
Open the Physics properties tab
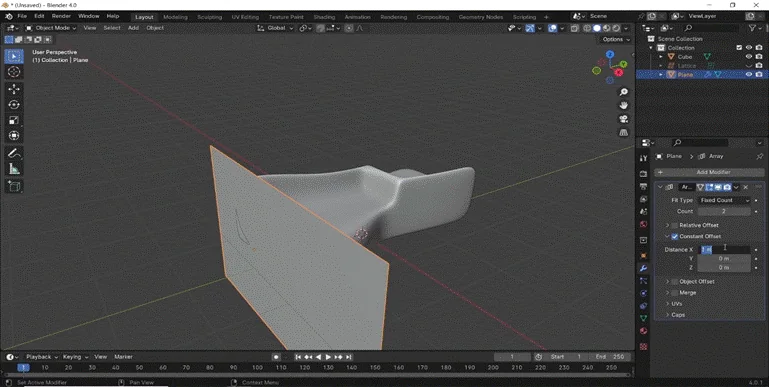click(643, 293)
